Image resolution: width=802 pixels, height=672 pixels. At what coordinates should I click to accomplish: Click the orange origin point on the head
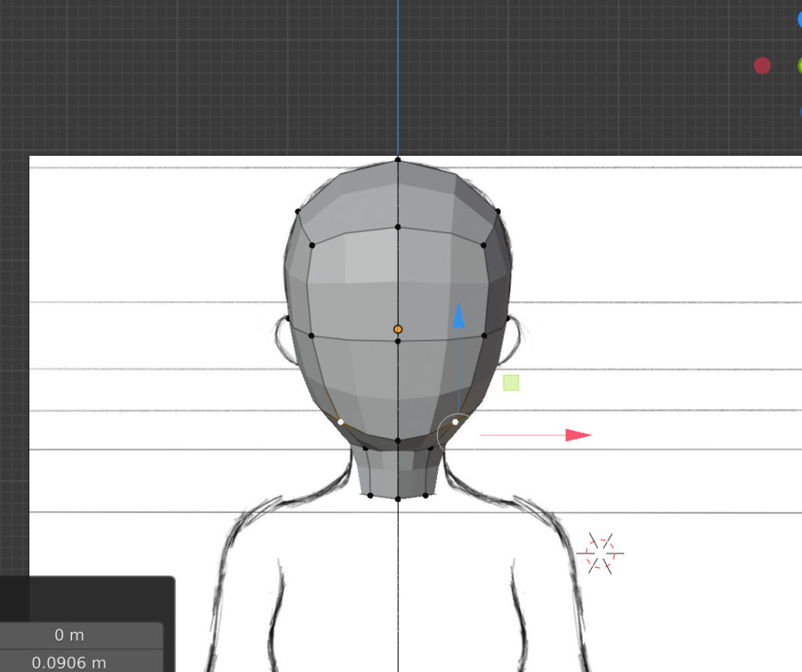[x=398, y=329]
